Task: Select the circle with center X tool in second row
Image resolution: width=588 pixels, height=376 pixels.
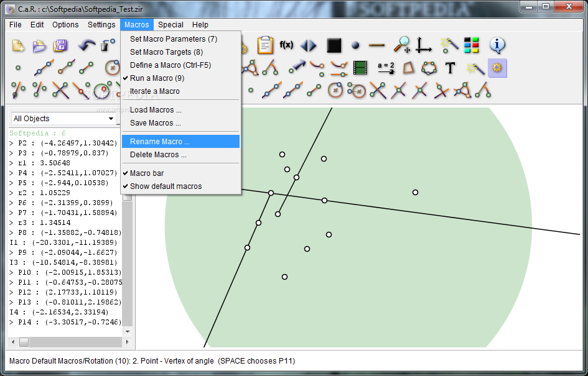Action: click(113, 68)
